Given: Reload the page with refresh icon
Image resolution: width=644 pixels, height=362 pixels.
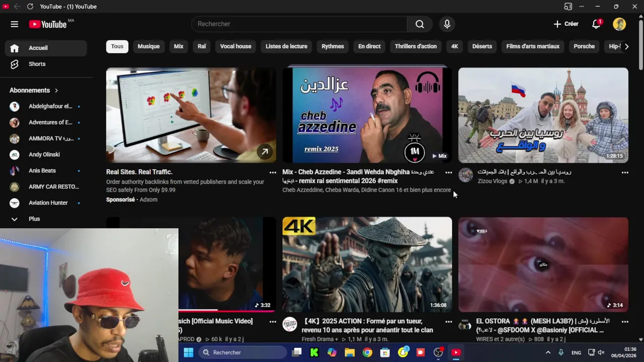Looking at the screenshot, I should click(x=30, y=7).
